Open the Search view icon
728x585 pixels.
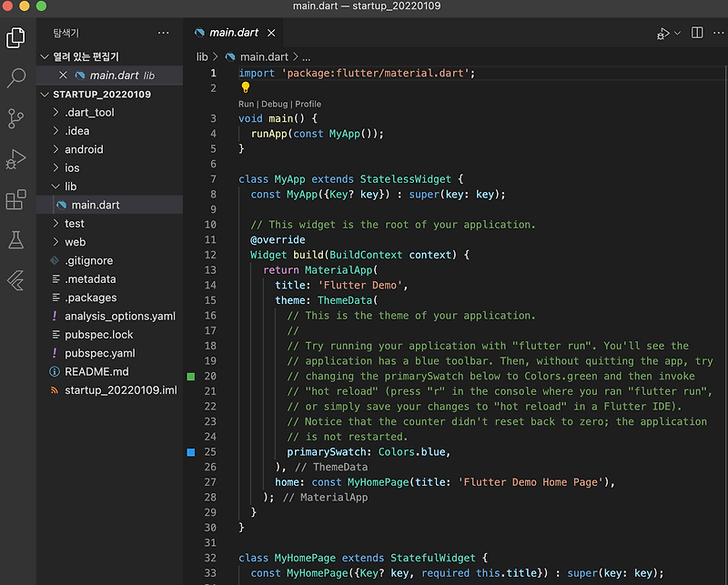click(15, 78)
